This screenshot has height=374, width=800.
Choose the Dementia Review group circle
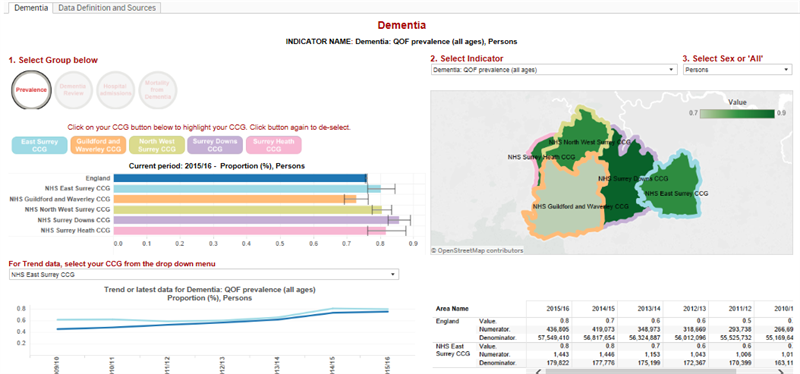click(x=73, y=90)
